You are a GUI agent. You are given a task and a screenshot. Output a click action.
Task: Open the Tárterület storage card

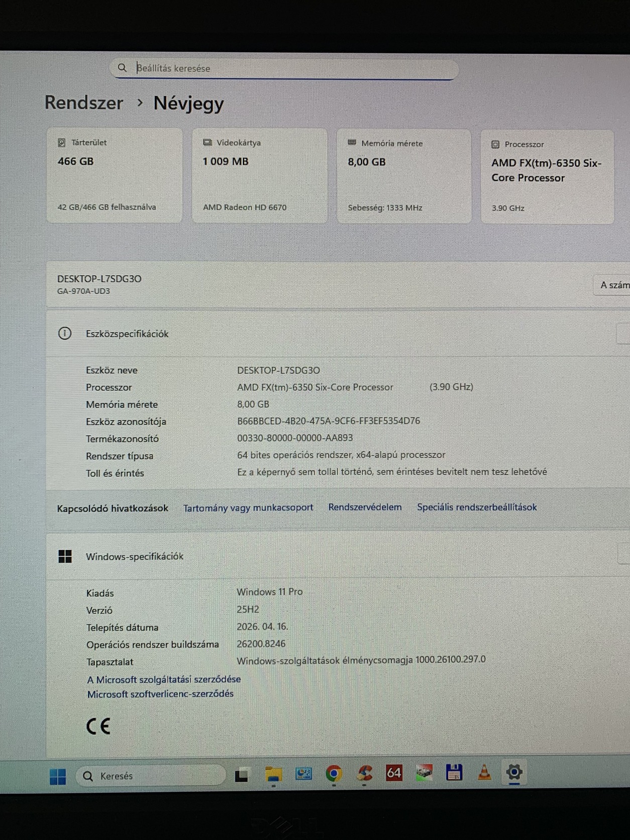pos(115,175)
